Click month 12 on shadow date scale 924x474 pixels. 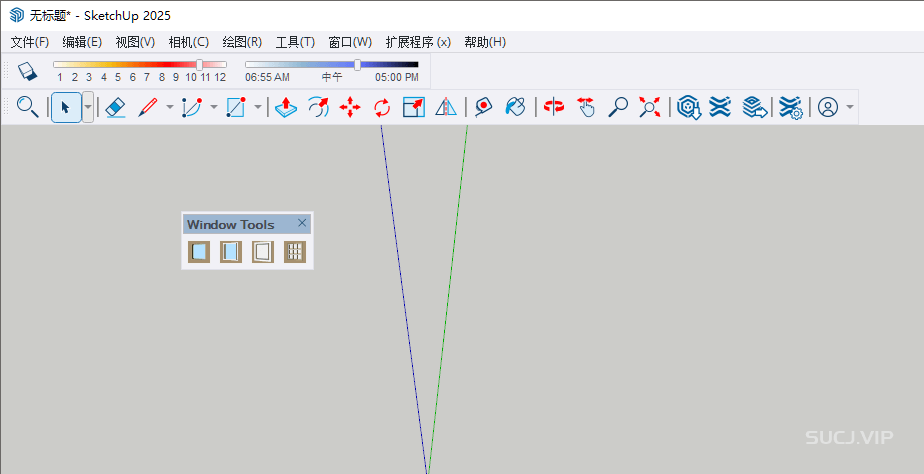(220, 77)
